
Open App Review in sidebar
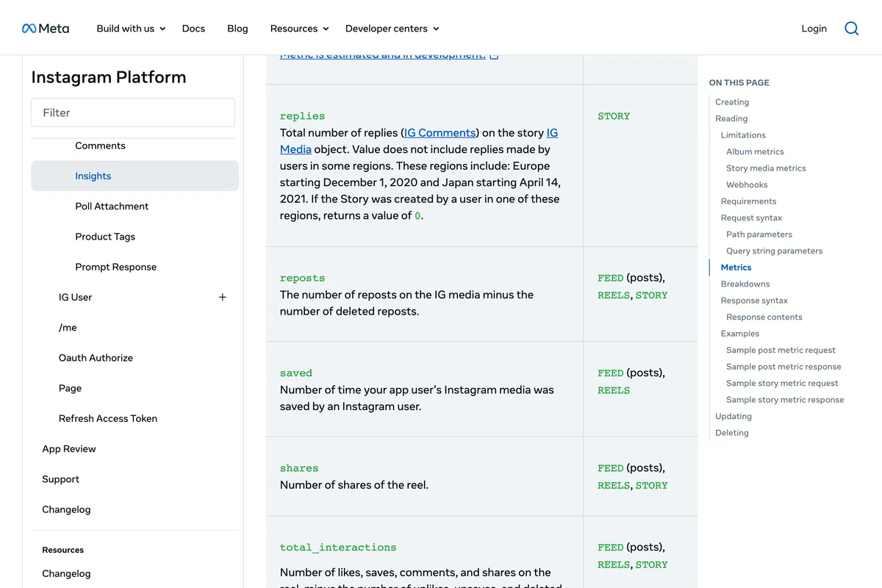(x=69, y=448)
